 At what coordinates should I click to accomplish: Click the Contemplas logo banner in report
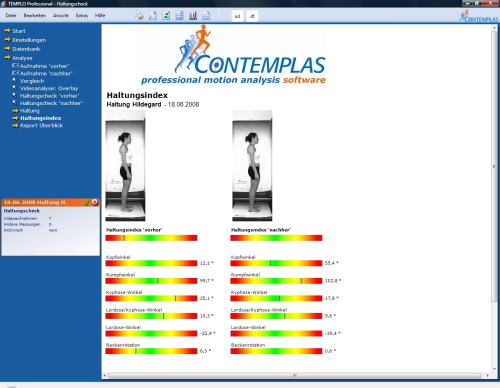pyautogui.click(x=233, y=55)
